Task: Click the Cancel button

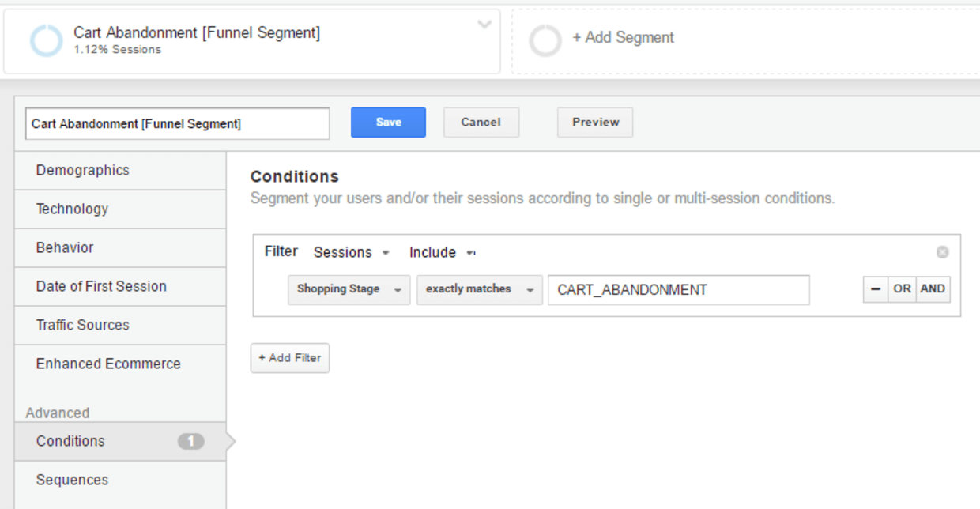Action: tap(481, 123)
